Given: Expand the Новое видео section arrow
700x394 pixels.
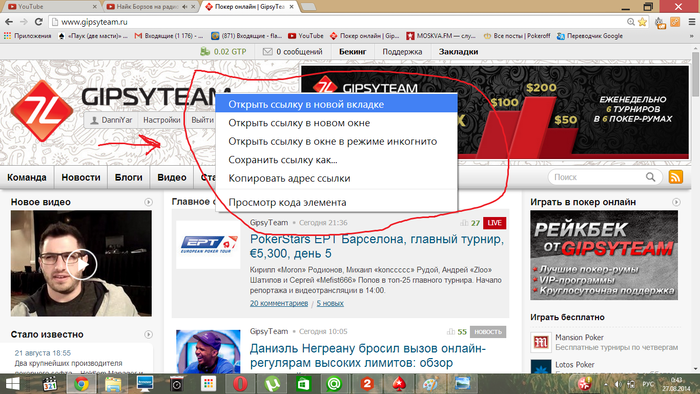Looking at the screenshot, I should click(148, 202).
